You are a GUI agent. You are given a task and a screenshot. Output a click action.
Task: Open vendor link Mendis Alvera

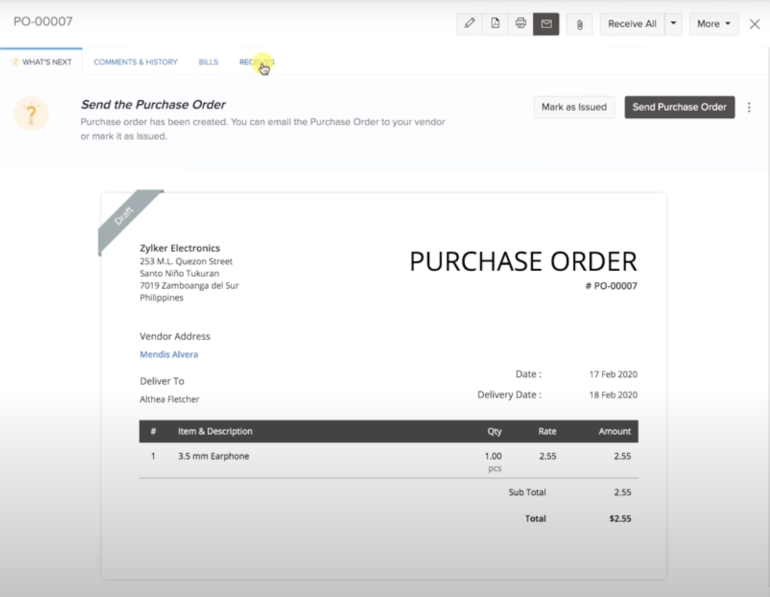coord(169,354)
